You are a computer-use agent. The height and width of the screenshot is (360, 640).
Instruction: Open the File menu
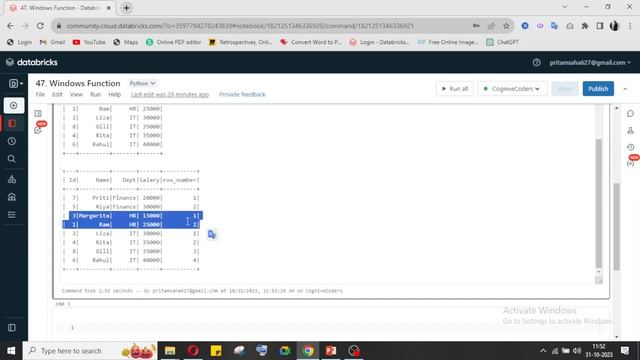coord(40,94)
